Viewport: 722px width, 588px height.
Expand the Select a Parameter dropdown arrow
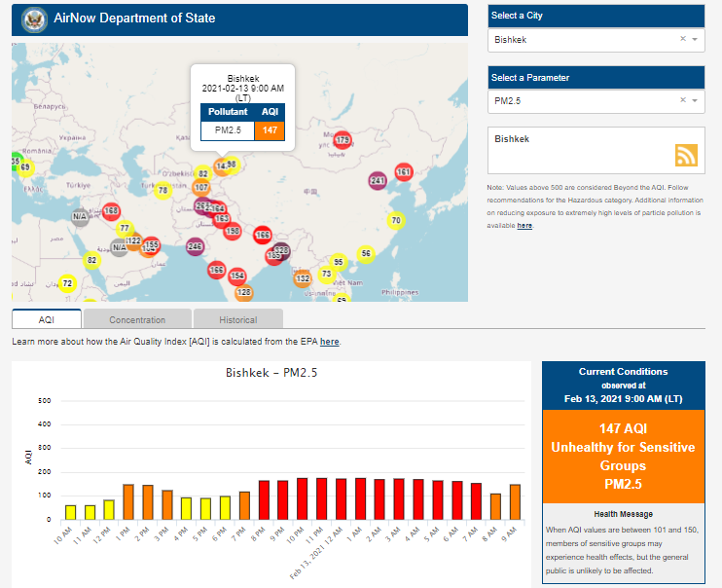point(696,100)
